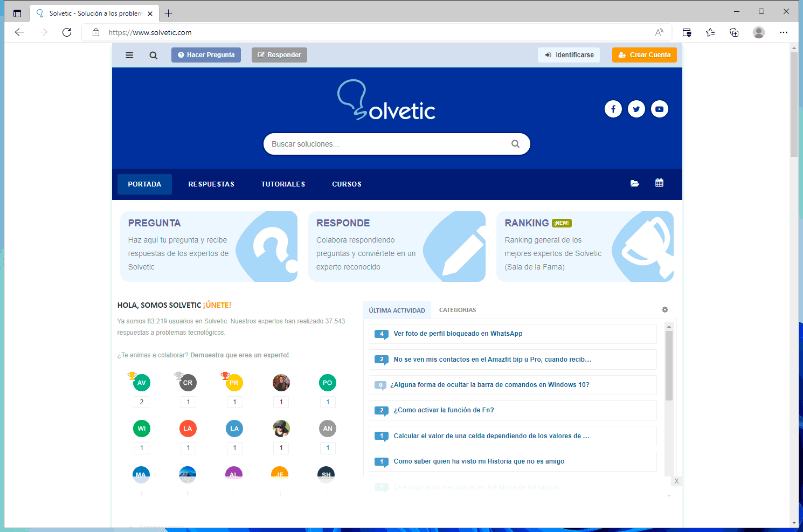This screenshot has height=532, width=803.
Task: Click the activity list scrollbar thumb
Action: pyautogui.click(x=669, y=365)
